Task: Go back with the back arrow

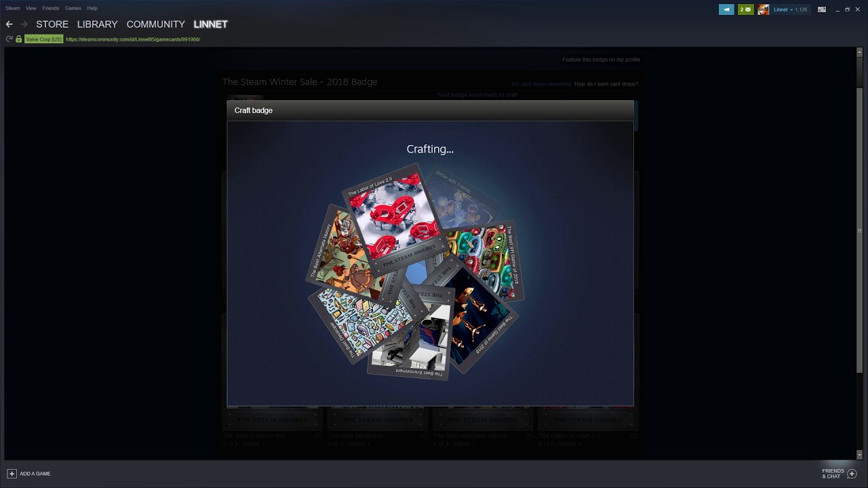Action: 9,24
